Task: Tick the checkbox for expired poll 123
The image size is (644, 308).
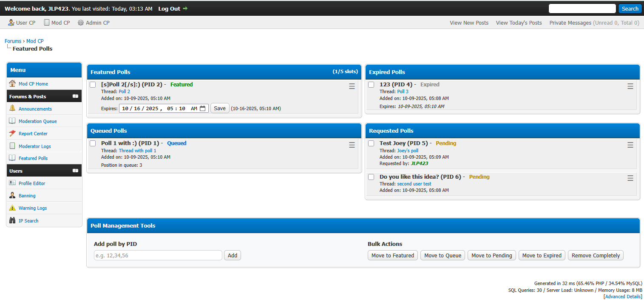Action: pos(371,85)
